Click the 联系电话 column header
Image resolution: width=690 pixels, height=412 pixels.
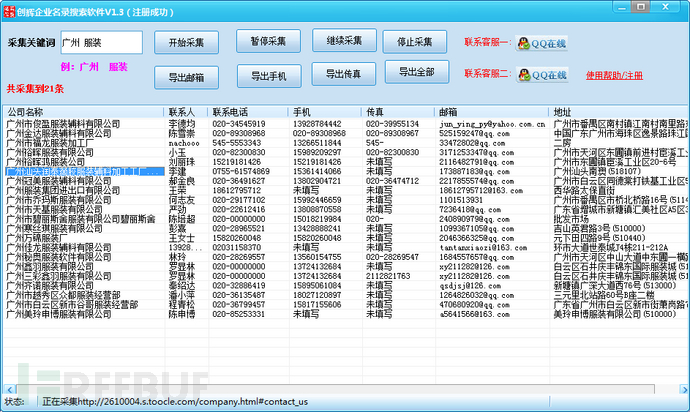(x=235, y=112)
